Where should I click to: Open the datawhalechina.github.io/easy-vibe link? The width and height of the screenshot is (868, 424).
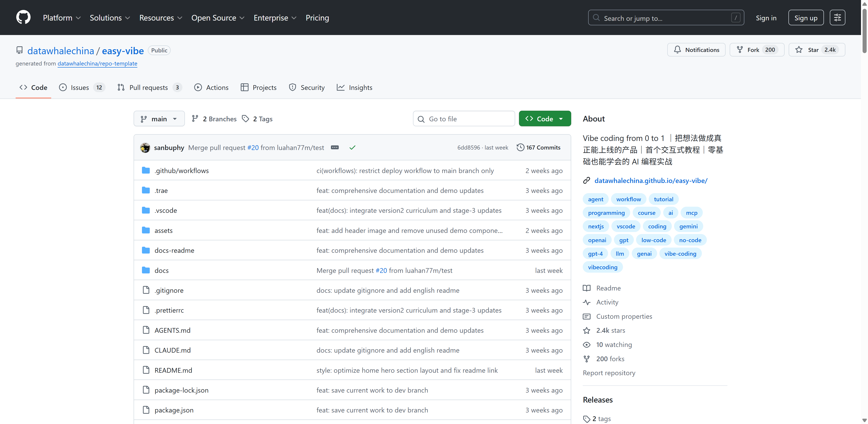pos(650,180)
